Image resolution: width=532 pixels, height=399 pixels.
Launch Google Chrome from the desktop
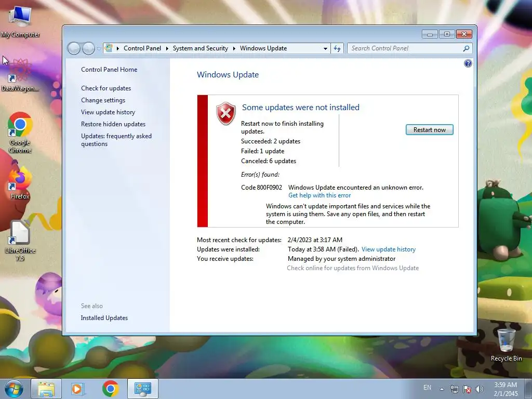pyautogui.click(x=20, y=132)
